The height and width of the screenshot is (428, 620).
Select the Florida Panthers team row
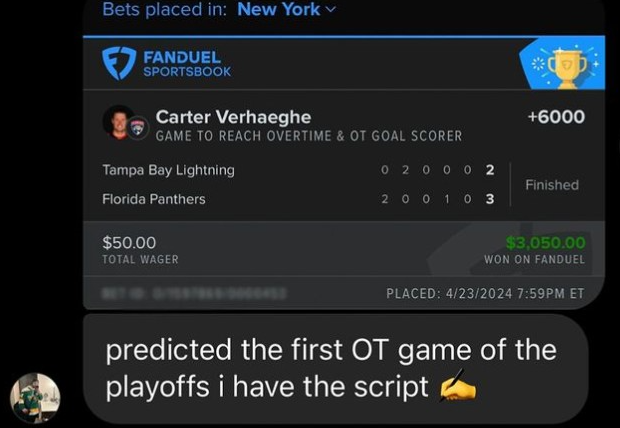point(154,199)
